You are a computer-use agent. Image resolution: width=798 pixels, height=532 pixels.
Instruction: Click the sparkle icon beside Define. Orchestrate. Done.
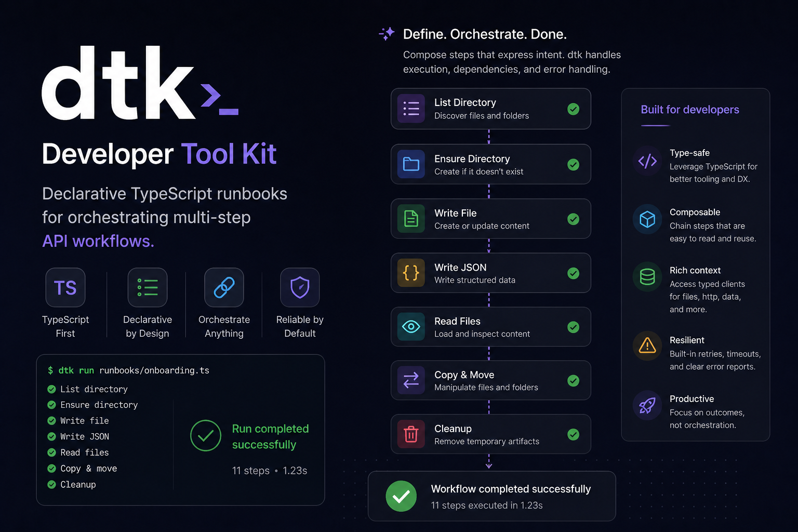[387, 34]
